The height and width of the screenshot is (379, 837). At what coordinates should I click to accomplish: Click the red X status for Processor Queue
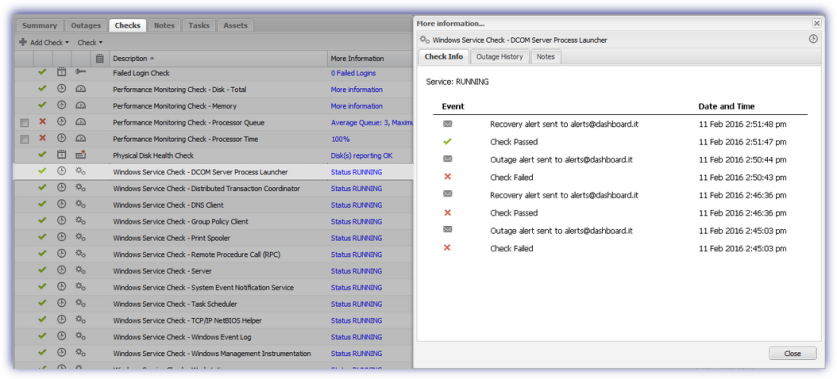point(43,122)
